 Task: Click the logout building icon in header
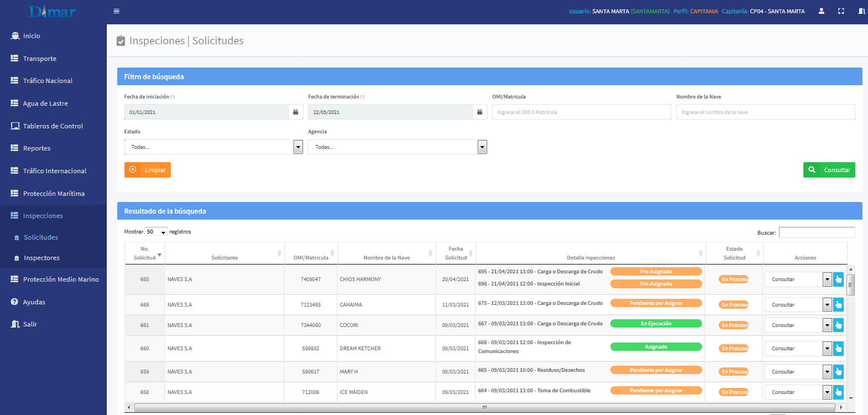click(x=861, y=11)
